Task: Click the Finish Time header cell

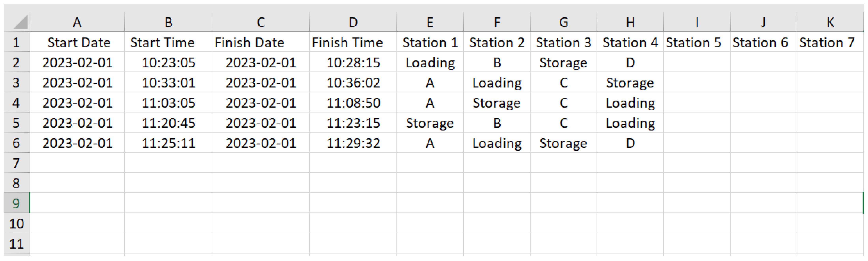Action: pyautogui.click(x=347, y=43)
